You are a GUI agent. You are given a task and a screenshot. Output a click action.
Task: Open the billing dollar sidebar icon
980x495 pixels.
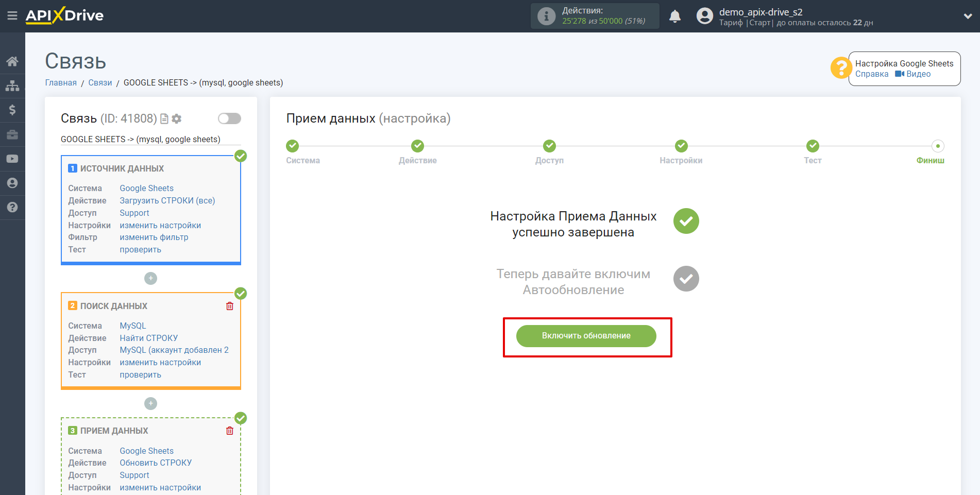[x=12, y=110]
